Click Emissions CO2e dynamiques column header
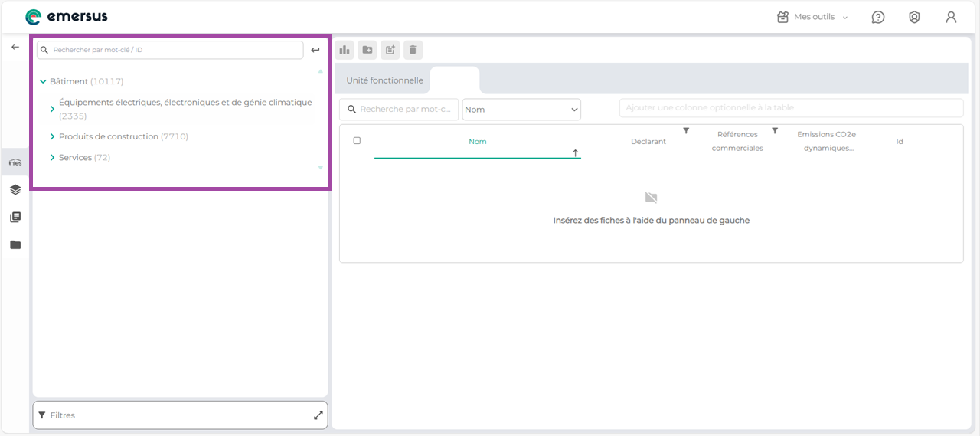 (826, 141)
